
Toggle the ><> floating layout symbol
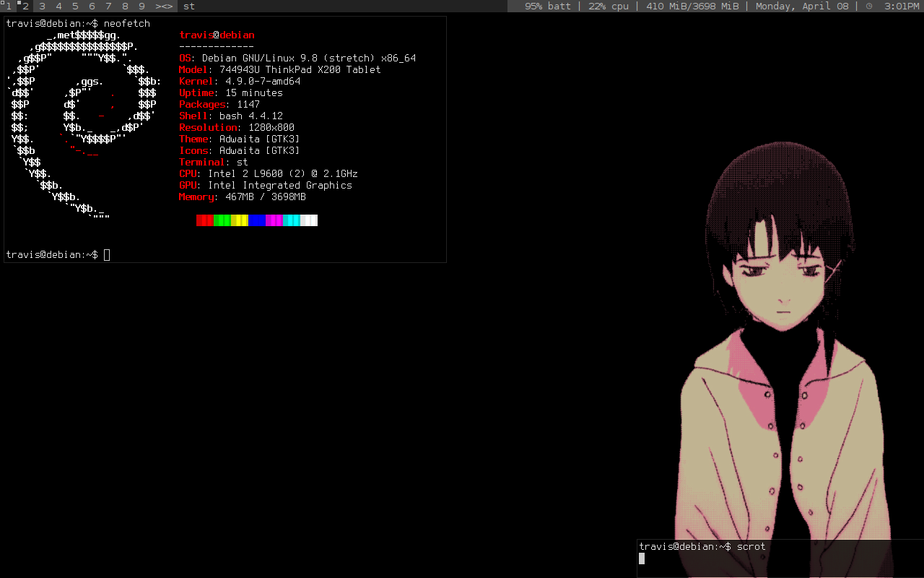click(165, 7)
